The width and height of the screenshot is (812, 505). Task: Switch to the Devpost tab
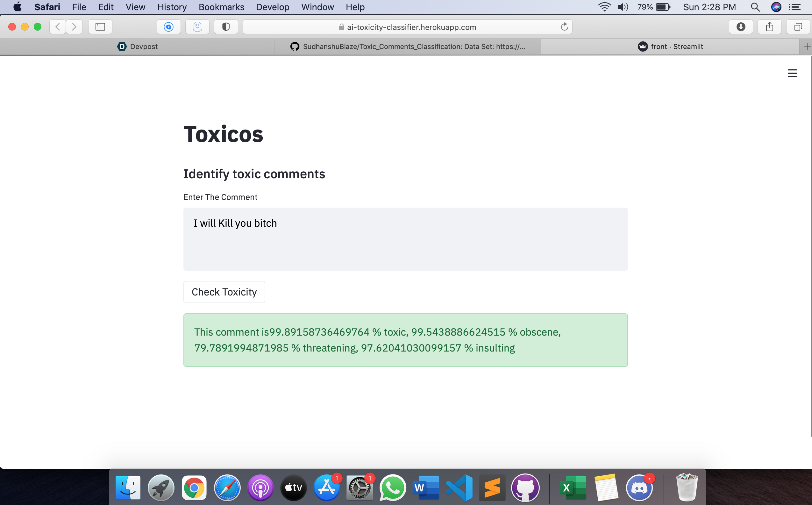pos(137,47)
